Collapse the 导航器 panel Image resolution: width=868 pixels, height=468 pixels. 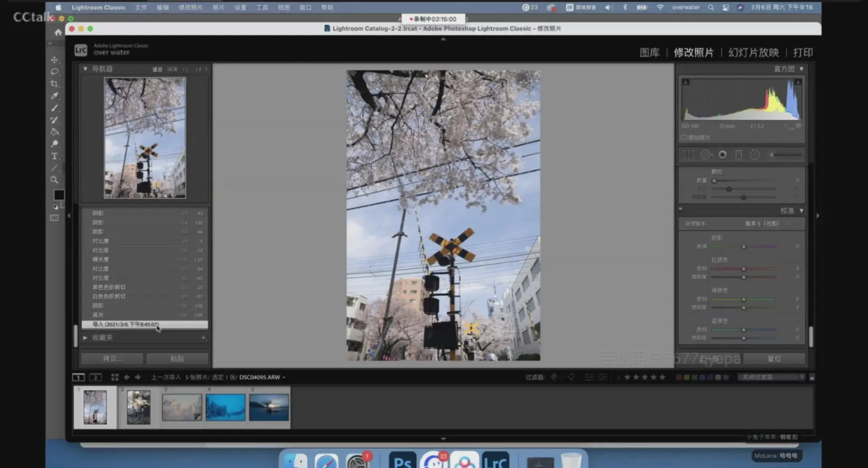coord(85,69)
